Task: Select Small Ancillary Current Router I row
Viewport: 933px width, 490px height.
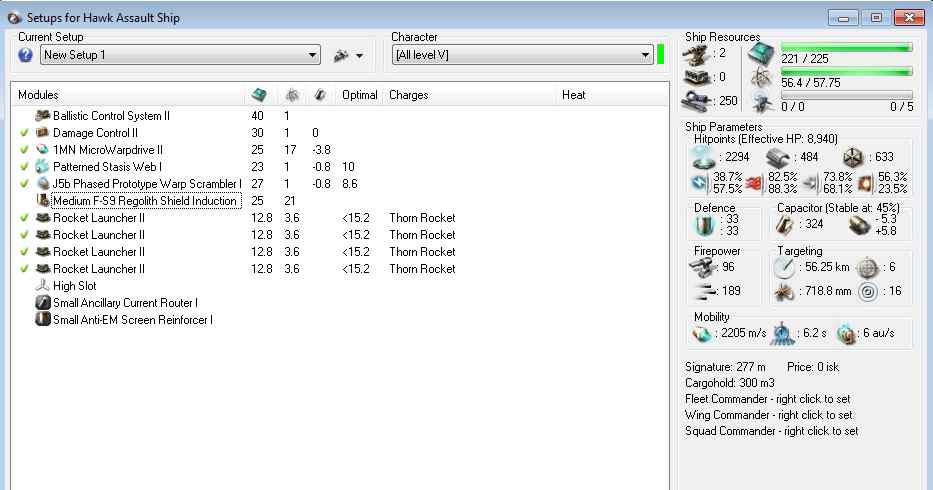Action: coord(339,303)
